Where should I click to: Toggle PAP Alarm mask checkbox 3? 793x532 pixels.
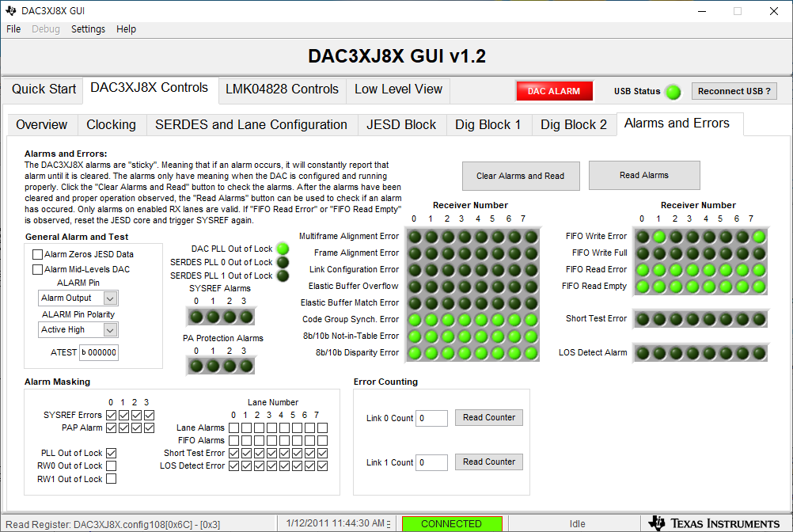(149, 427)
